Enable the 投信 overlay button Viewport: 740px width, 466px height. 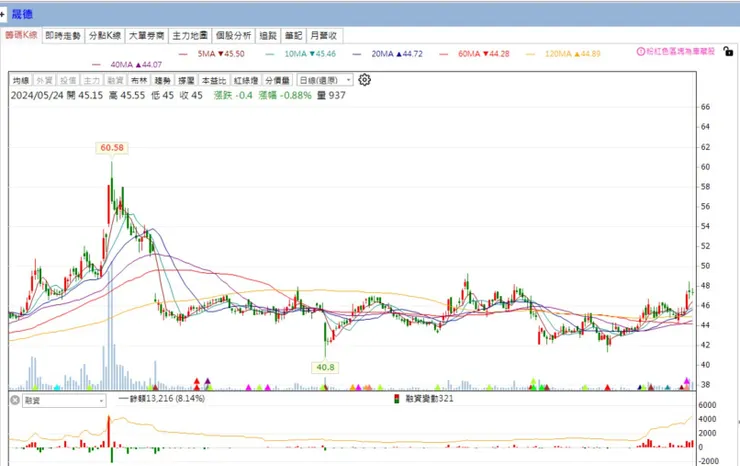68,80
